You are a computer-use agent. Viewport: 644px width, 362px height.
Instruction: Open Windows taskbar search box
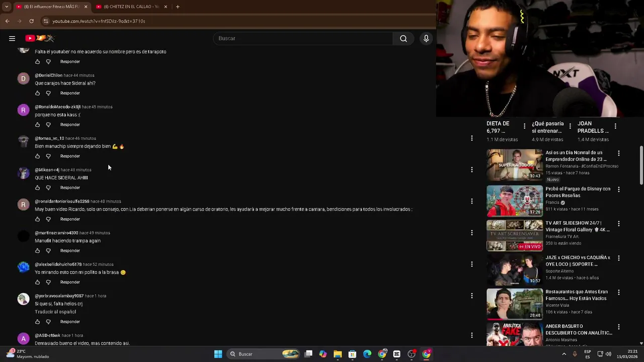263,354
